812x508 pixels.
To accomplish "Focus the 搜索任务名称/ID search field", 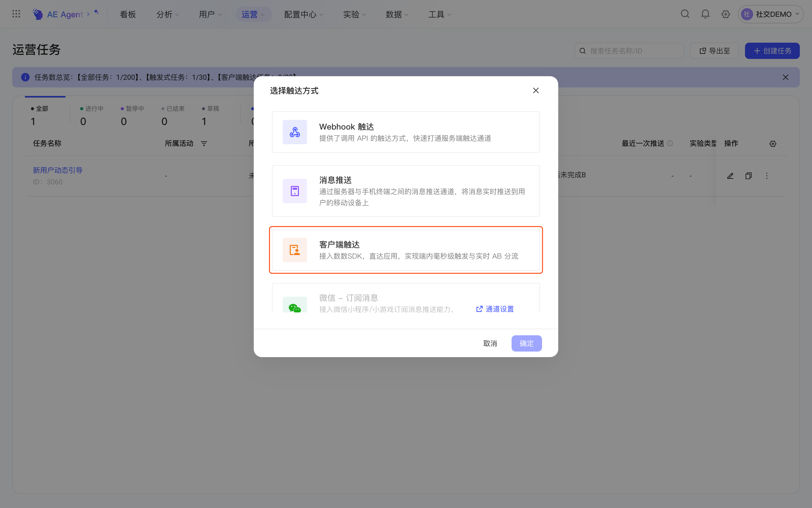I will click(629, 51).
